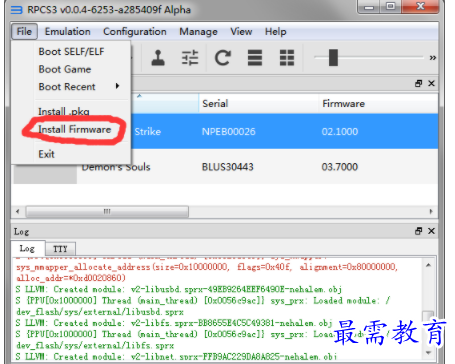Viewport: 455px width, 364px height.
Task: Click horizontal scrollbar left arrow
Action: point(18,211)
